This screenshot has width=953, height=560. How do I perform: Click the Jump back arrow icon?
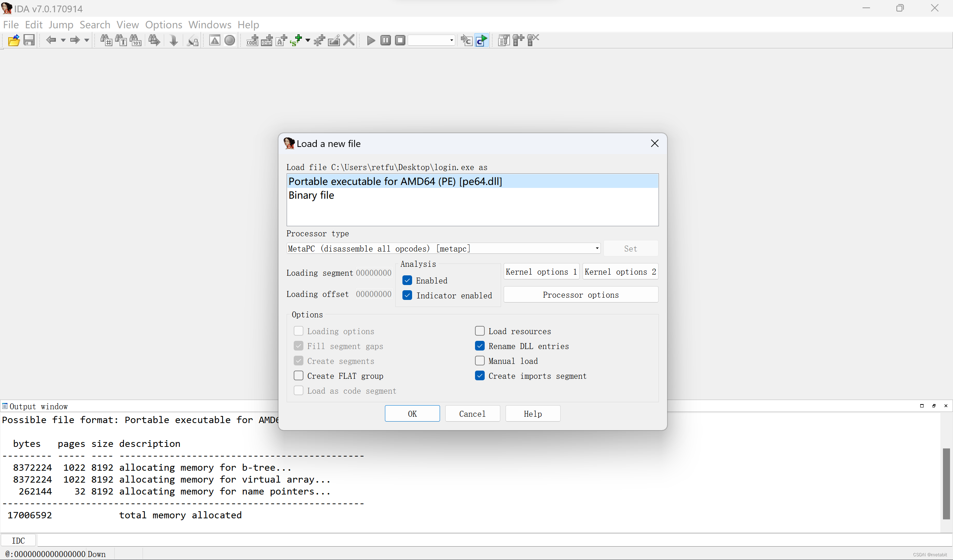click(51, 40)
